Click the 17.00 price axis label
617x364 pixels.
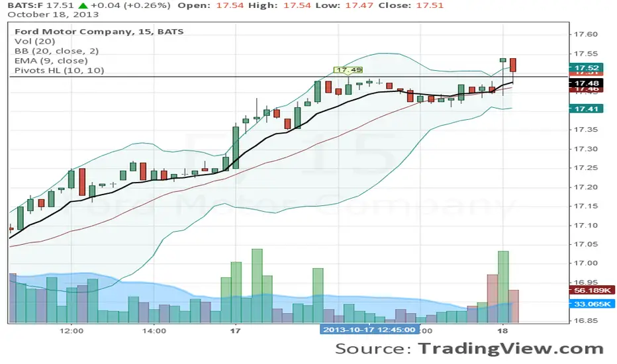[585, 263]
